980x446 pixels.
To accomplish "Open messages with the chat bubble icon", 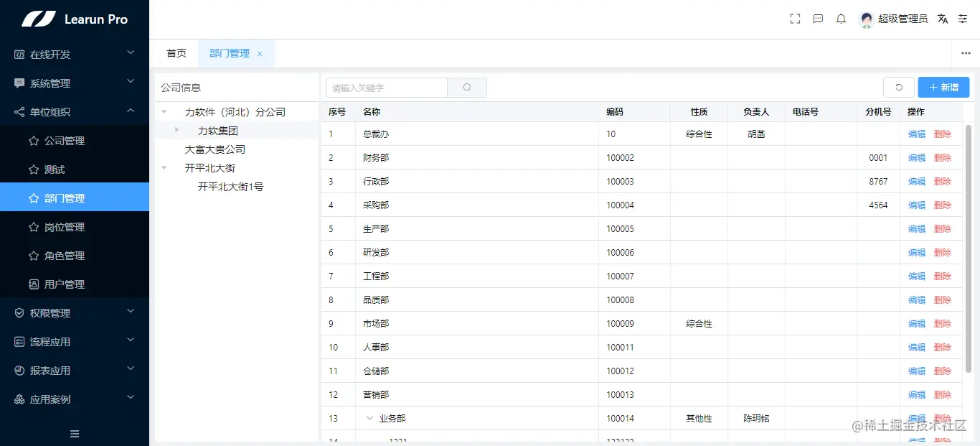I will coord(818,19).
